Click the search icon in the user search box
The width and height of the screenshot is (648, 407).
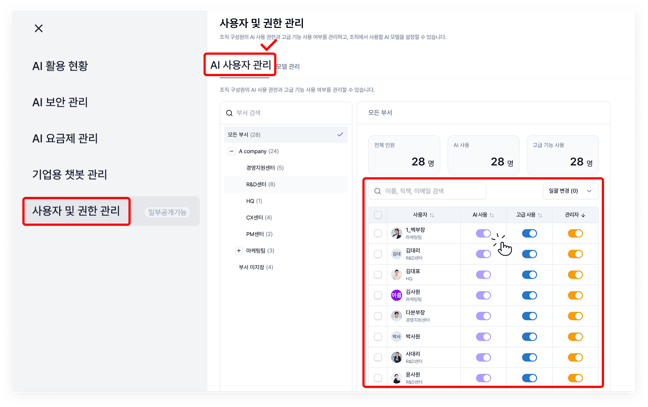tap(378, 191)
